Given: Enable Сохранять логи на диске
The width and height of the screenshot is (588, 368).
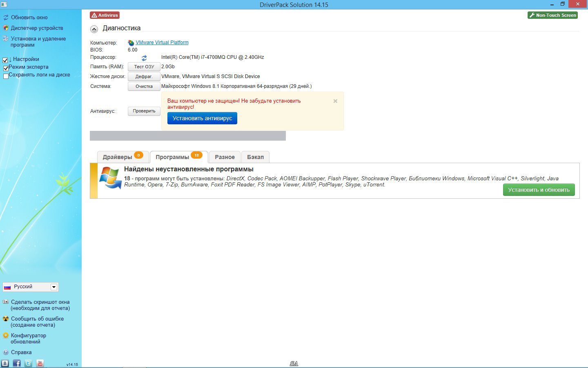Looking at the screenshot, I should click(x=5, y=76).
